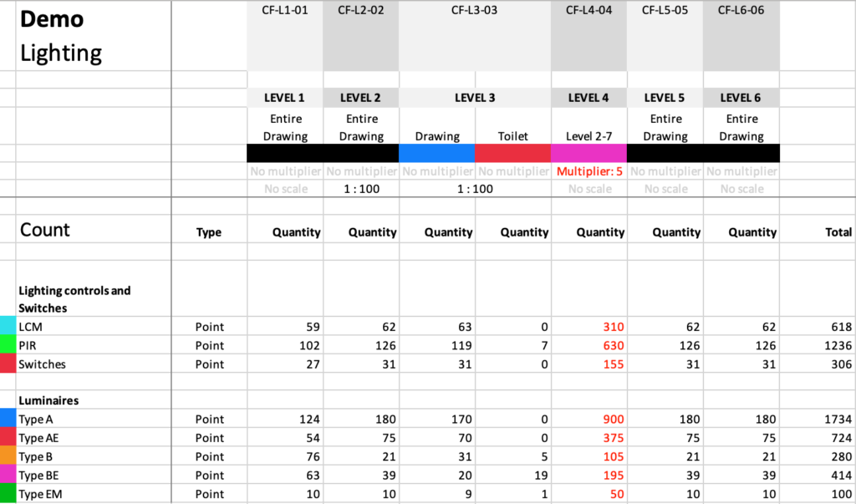This screenshot has height=504, width=856.
Task: Select the green color swatch beside PIR
Action: 6,345
